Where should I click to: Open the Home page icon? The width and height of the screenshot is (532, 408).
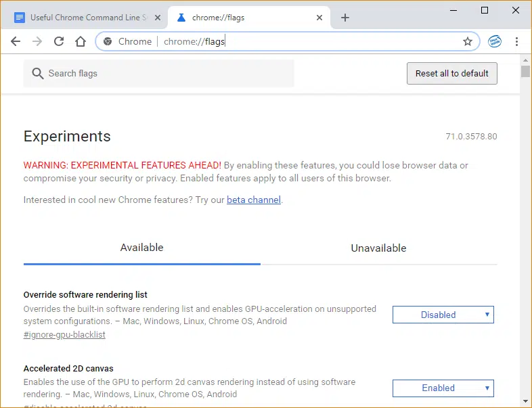(x=81, y=41)
